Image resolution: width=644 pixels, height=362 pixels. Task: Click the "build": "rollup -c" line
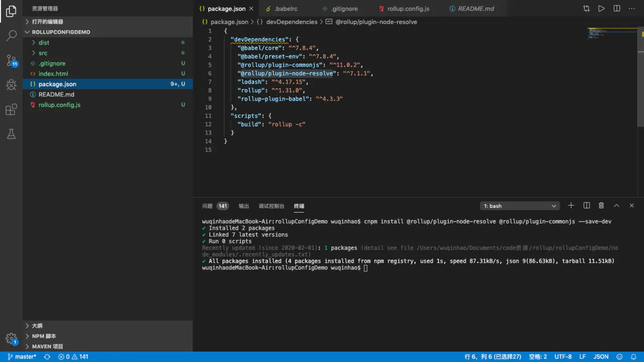point(271,124)
